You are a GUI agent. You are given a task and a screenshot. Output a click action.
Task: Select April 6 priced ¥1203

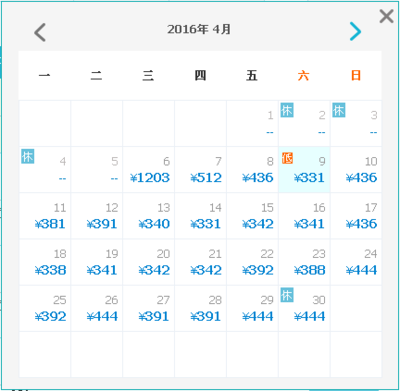[149, 170]
